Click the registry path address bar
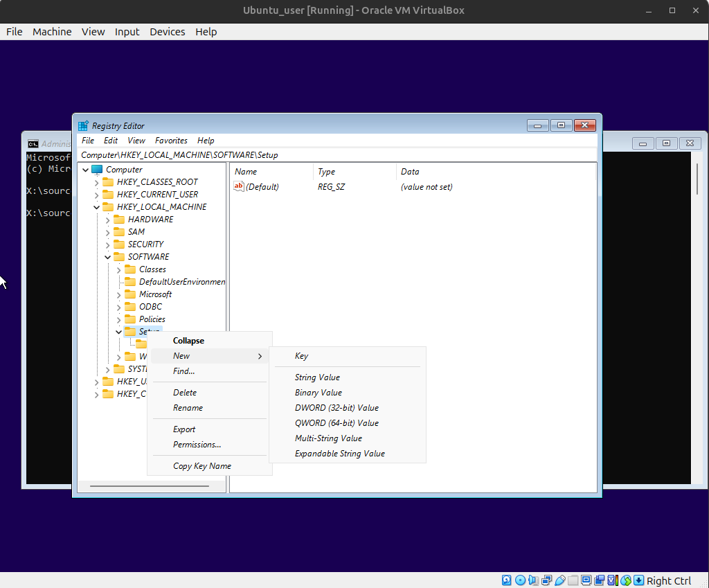Viewport: 709px width, 588px height. pos(337,154)
